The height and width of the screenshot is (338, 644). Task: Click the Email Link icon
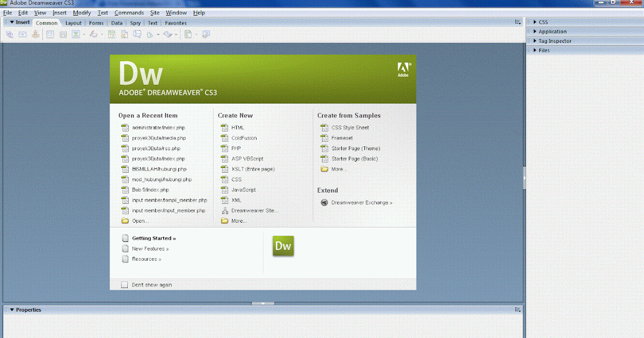point(23,34)
